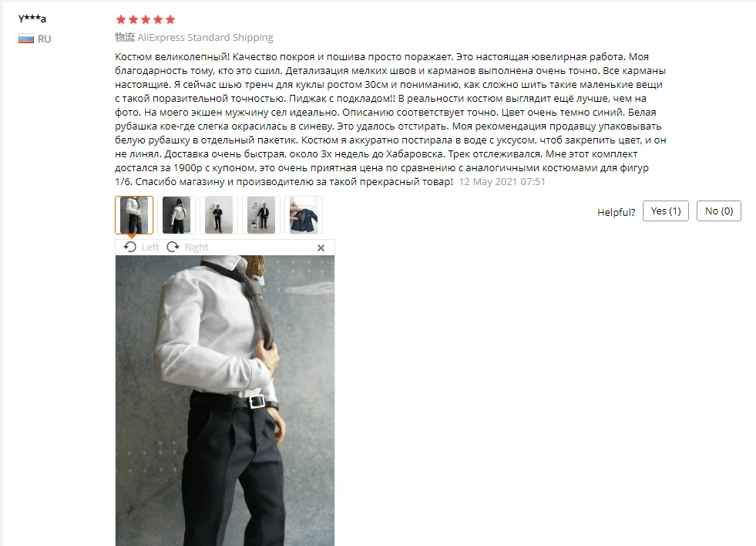Click the third red rating star
Viewport: 756px width, 546px height.
click(x=146, y=19)
